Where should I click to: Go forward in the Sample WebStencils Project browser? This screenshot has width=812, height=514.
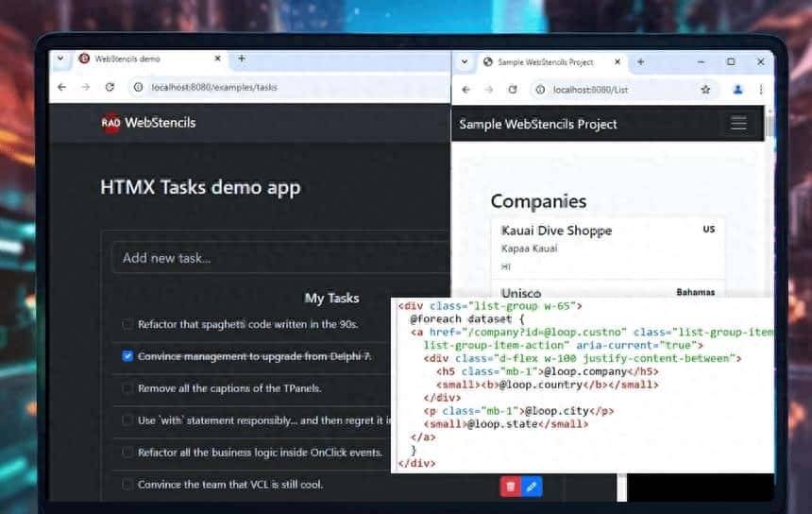[x=489, y=90]
